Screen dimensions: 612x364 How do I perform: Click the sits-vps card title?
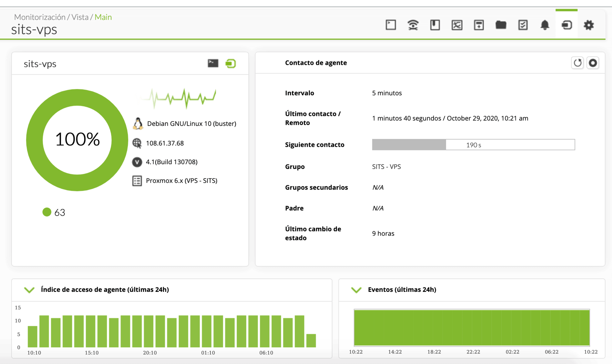(40, 64)
